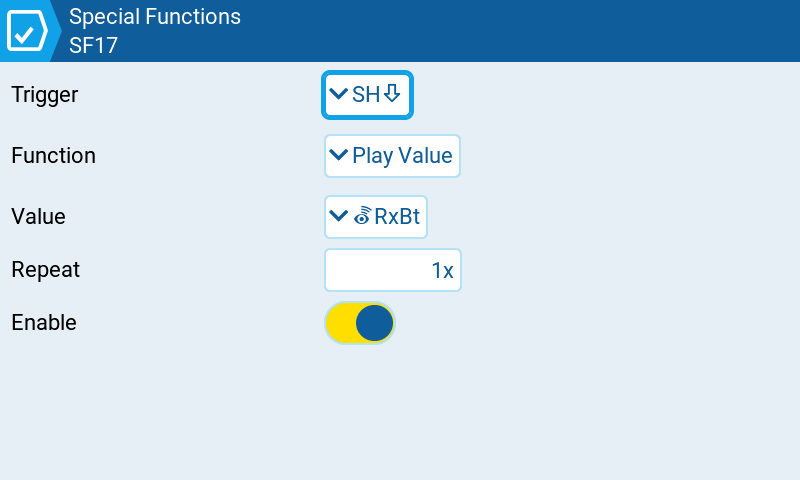Click the SF17 subtitle in the header
This screenshot has height=480, width=800.
(93, 45)
